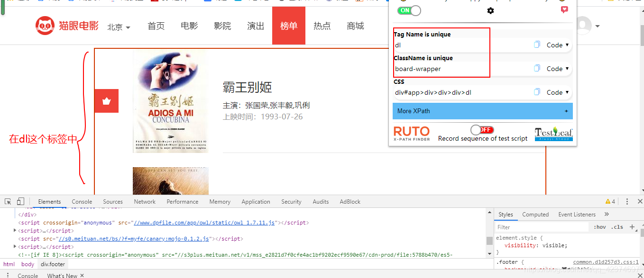Image resolution: width=644 pixels, height=278 pixels.
Task: Expand the collapsed script node above meituan script
Action: (x=15, y=231)
